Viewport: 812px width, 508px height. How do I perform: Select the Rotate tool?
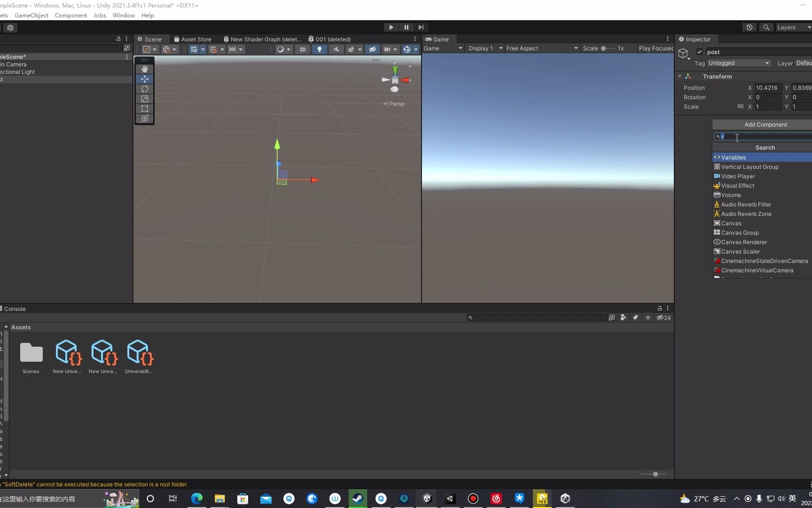(x=144, y=89)
